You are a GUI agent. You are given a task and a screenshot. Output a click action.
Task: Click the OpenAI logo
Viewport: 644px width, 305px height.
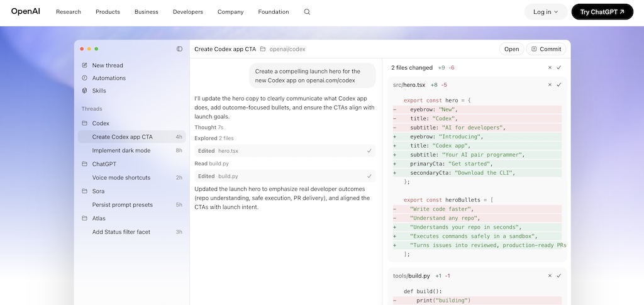click(x=25, y=11)
